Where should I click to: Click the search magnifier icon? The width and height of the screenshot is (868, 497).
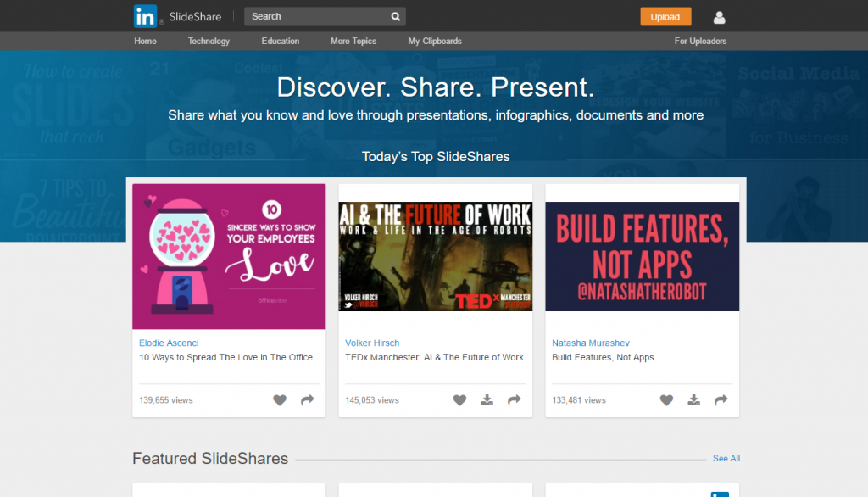click(395, 17)
